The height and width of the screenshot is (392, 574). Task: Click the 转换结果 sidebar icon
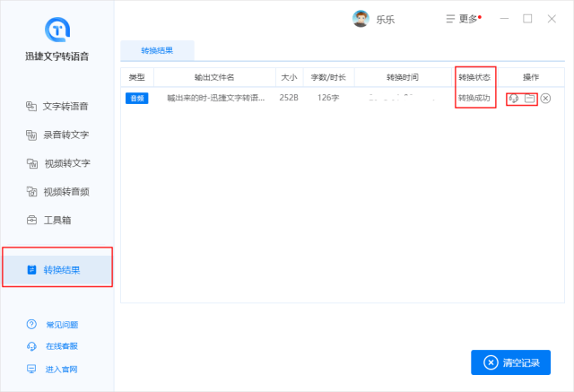tap(32, 270)
